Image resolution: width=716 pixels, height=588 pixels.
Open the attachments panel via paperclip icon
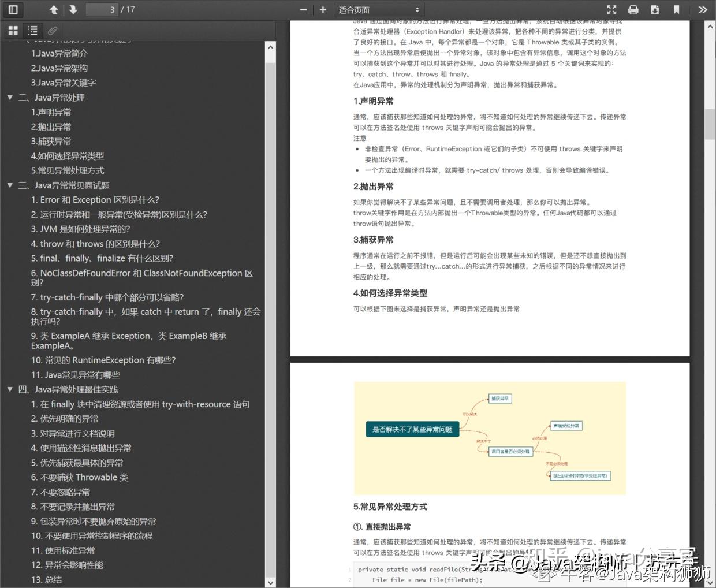click(53, 30)
